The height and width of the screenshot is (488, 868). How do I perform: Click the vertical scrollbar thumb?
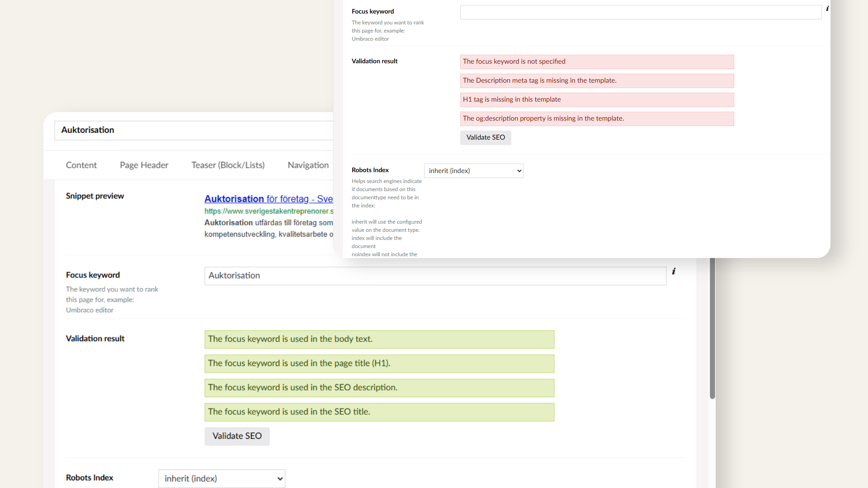(x=712, y=328)
